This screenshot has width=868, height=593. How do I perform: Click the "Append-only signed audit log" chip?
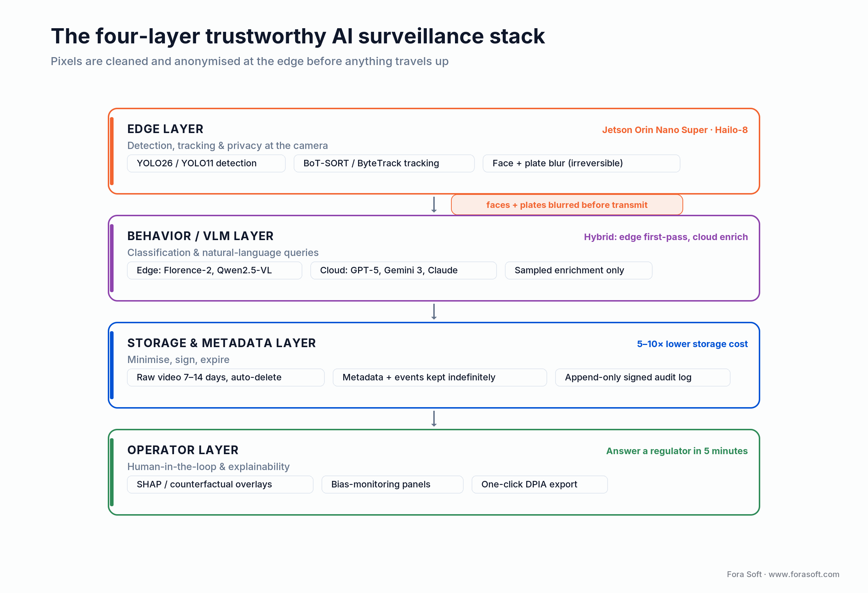642,377
